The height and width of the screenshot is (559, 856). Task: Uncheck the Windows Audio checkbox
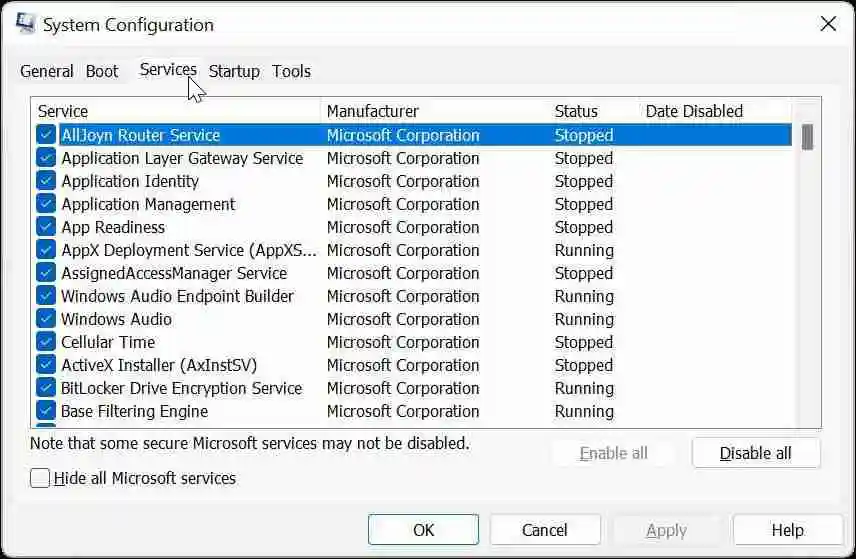tap(46, 319)
